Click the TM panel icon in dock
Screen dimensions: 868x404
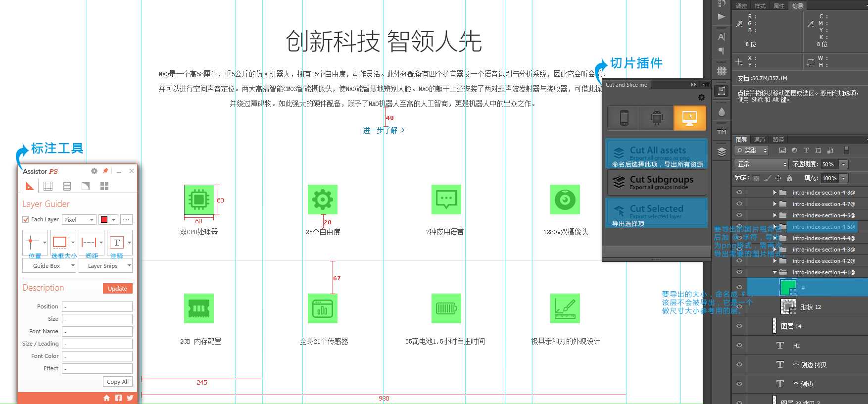point(722,132)
